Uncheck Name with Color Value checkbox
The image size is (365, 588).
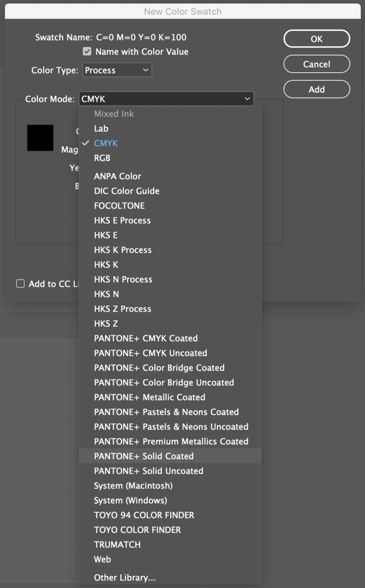coord(87,52)
